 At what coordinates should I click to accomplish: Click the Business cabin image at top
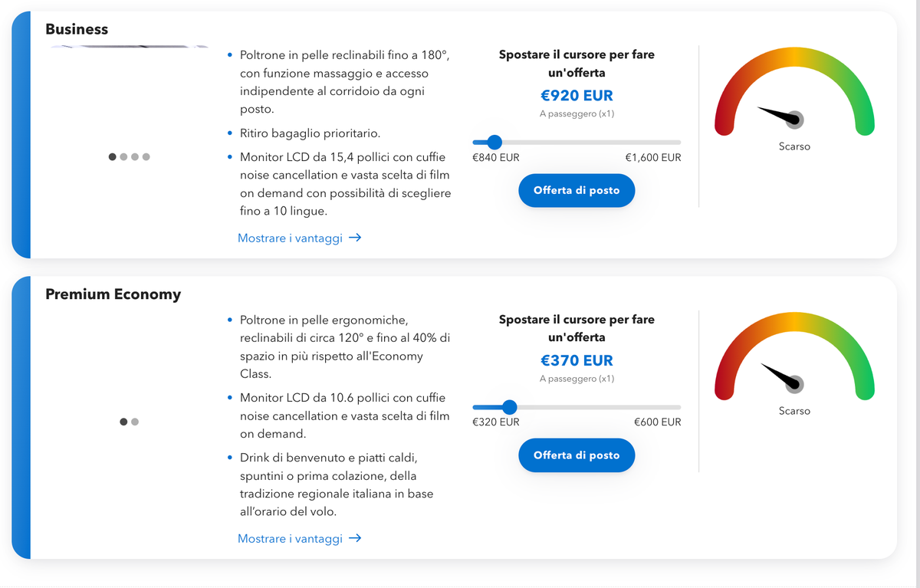(130, 47)
